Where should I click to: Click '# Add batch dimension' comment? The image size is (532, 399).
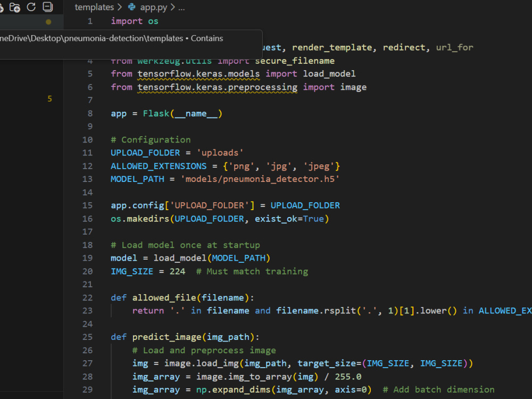[x=438, y=390]
